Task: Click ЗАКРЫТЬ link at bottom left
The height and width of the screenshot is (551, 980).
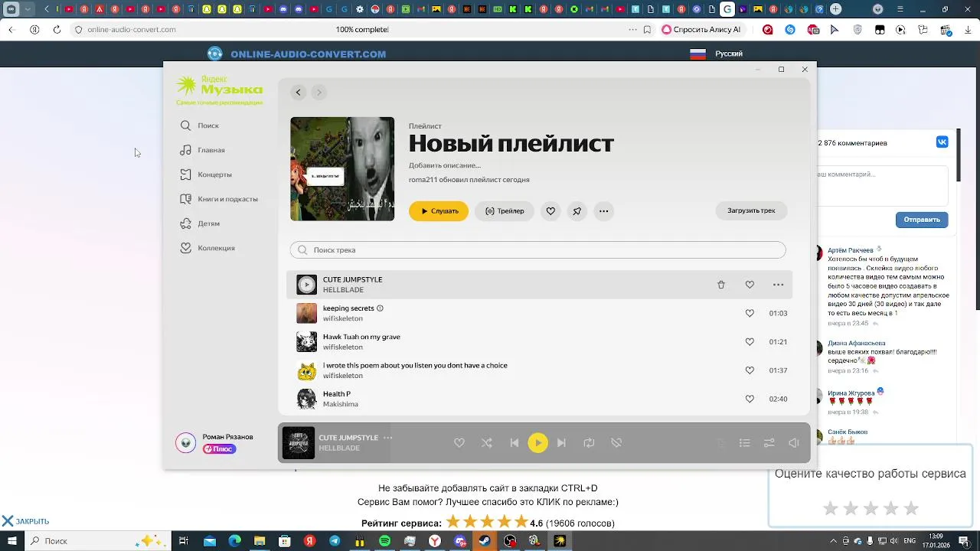Action: coord(25,521)
